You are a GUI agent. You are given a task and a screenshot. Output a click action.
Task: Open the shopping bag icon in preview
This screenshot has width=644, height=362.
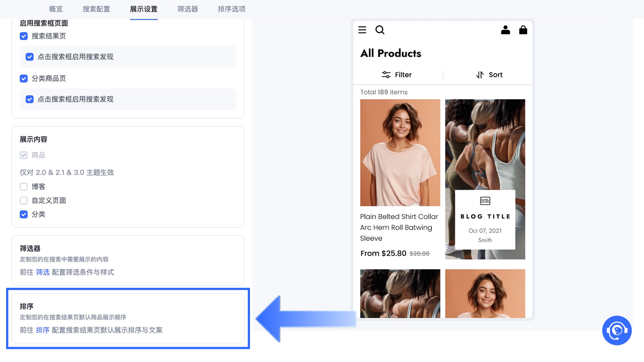tap(523, 30)
